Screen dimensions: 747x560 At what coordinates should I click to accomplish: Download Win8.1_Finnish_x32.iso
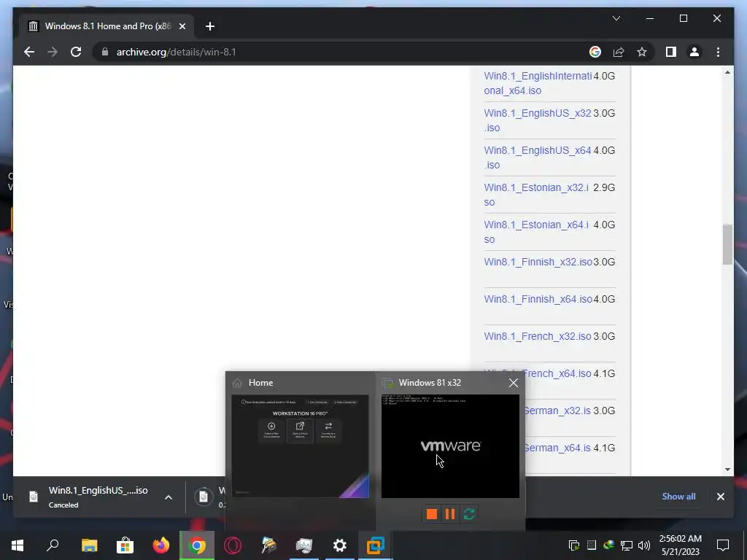click(x=538, y=262)
